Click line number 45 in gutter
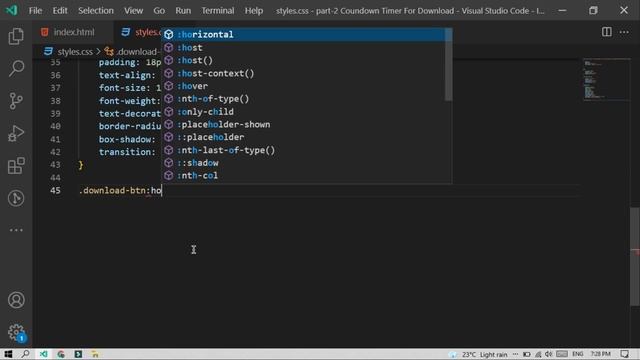Viewport: 640px width, 360px height. tap(56, 191)
